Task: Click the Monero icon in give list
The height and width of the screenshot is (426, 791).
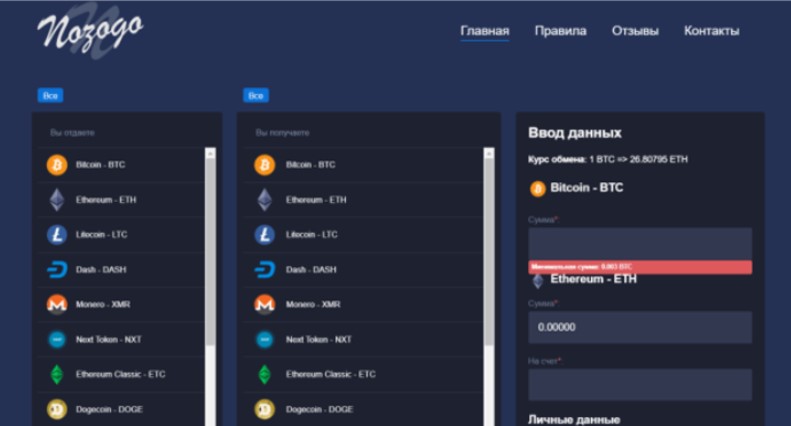Action: point(57,304)
